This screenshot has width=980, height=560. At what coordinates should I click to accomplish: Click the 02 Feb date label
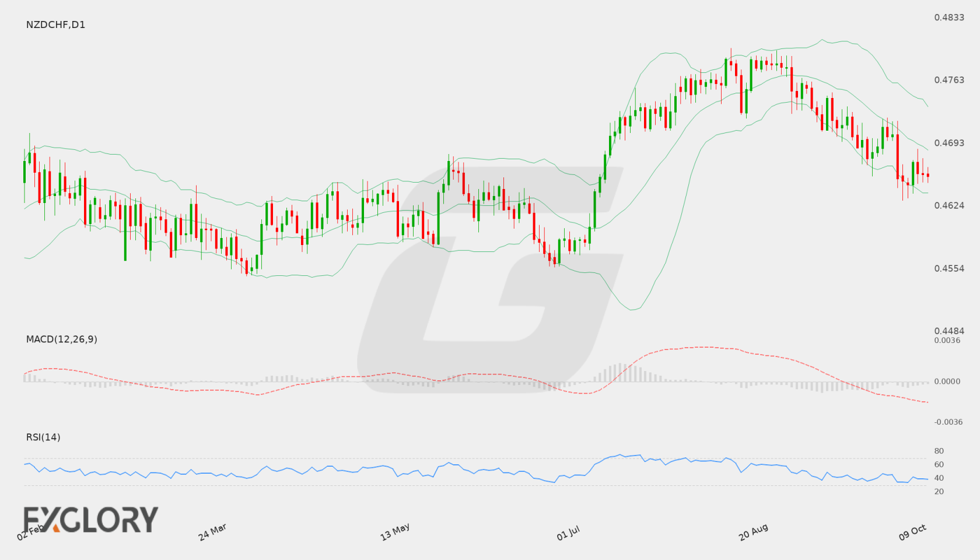(30, 532)
